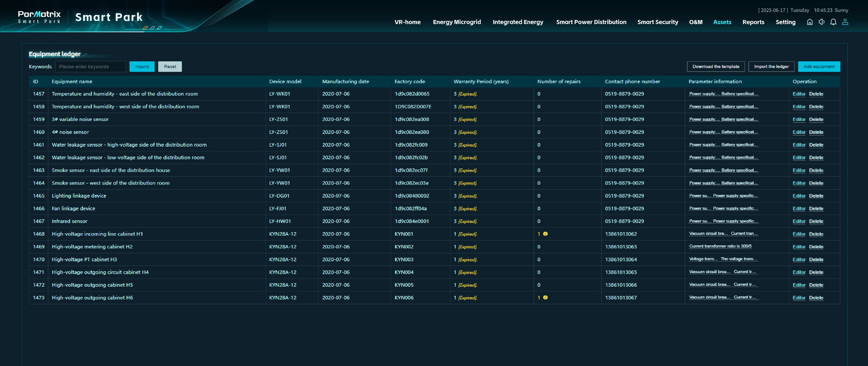Screen dimensions: 868x366
Task: Edit the Infrared sensor entry
Action: (x=799, y=221)
